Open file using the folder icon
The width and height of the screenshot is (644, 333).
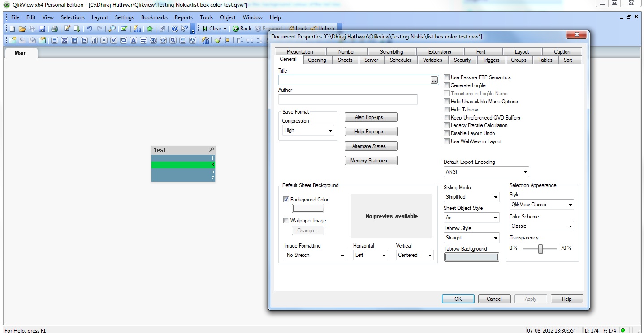click(22, 29)
